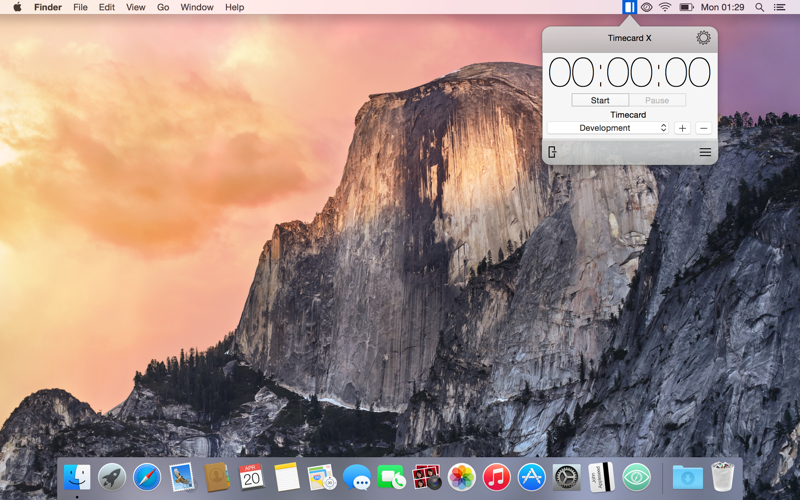
Task: Click the exit door icon in Timecard X
Action: coord(552,152)
